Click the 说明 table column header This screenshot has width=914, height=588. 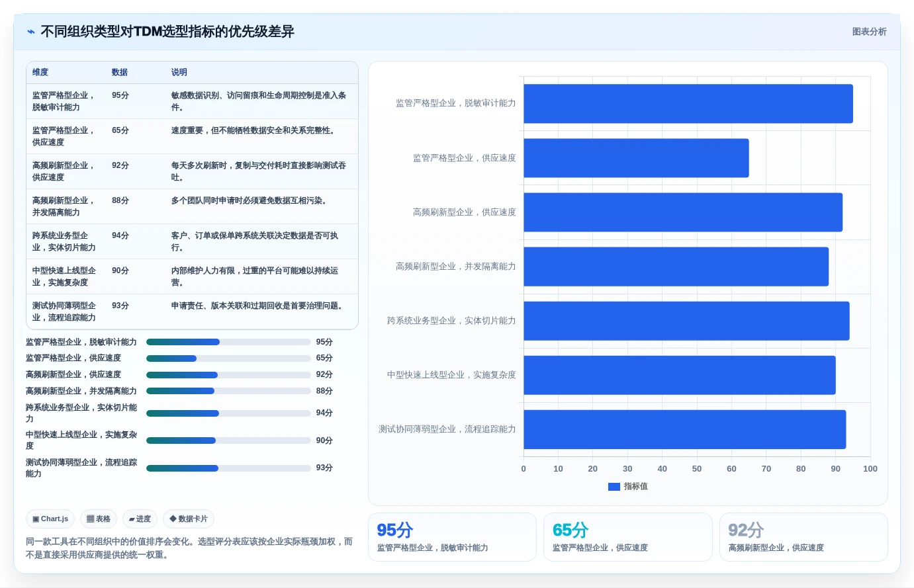coord(179,72)
